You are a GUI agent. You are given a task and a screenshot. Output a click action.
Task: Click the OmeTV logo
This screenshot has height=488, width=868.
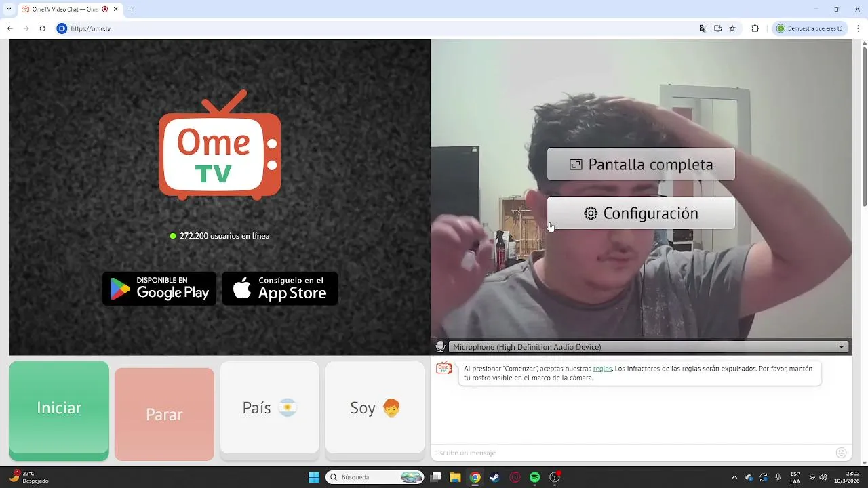[x=220, y=145]
